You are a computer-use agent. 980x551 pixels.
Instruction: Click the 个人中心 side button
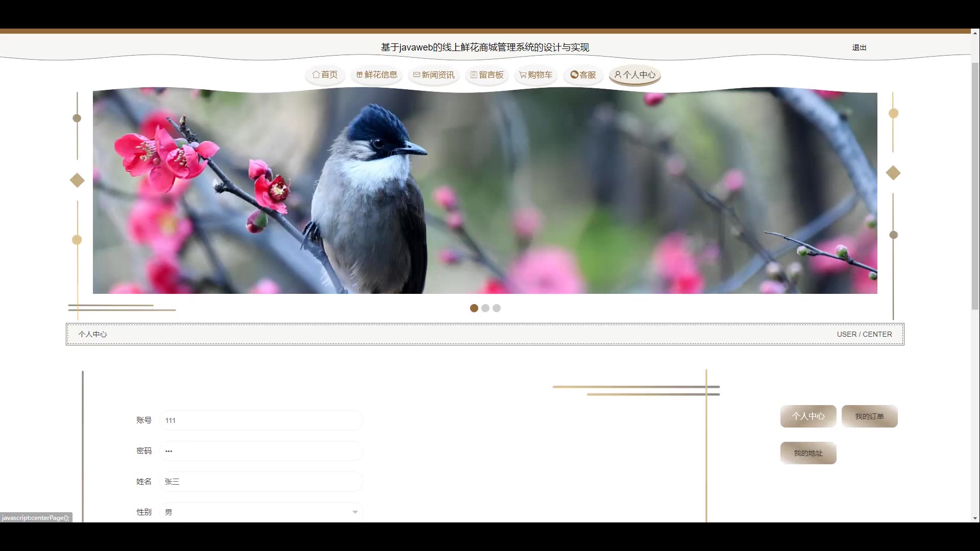click(x=808, y=416)
